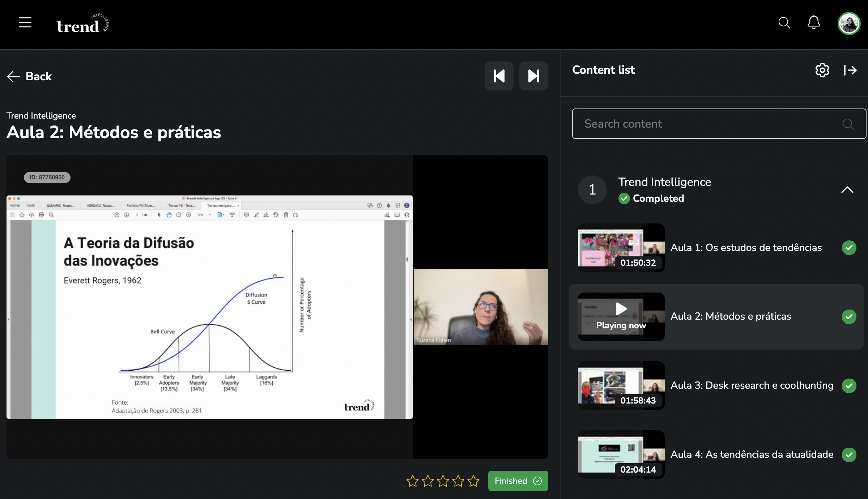
Task: Click the module number 1 circle
Action: (x=592, y=190)
